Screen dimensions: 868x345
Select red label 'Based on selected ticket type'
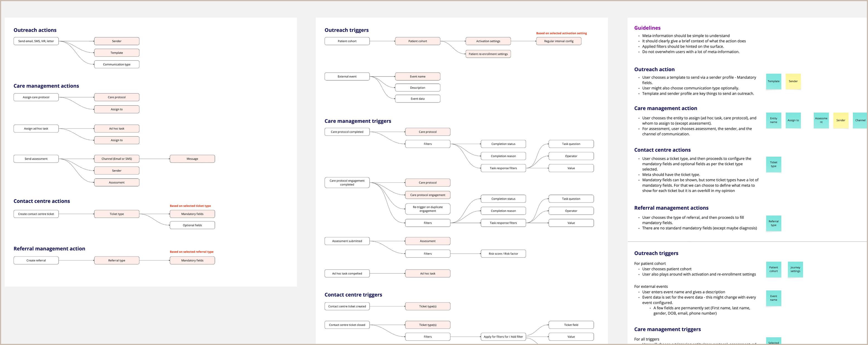191,206
